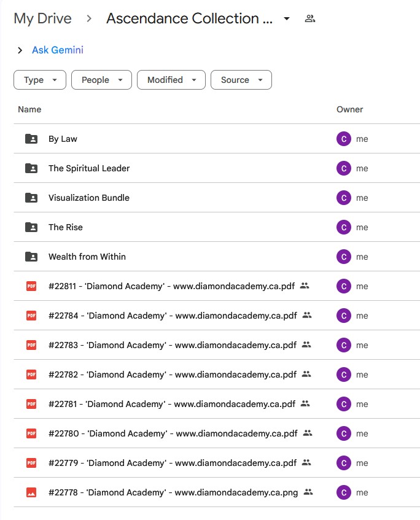
Task: Click the image file icon for #22778
Action: pos(31,492)
